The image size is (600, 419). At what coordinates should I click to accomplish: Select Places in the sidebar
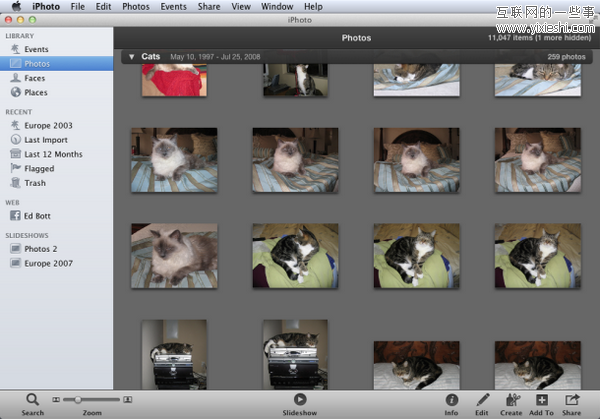36,93
